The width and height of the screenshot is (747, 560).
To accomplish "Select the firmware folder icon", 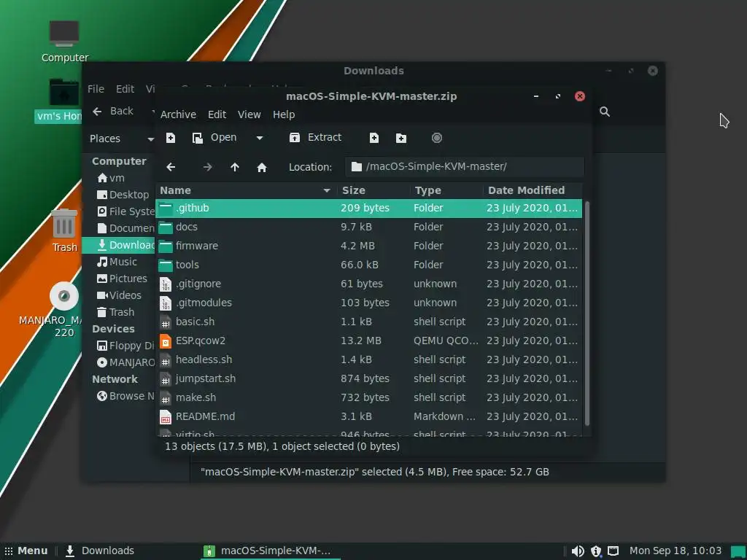I will [x=166, y=246].
